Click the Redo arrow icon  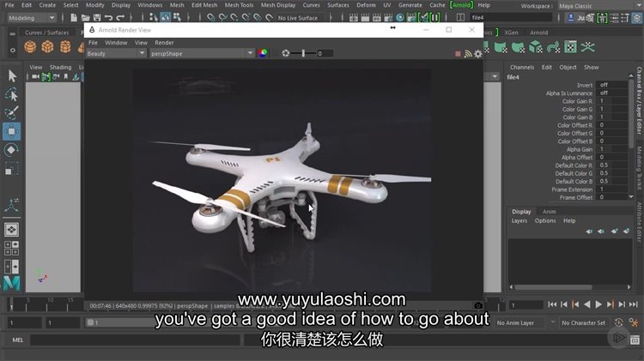click(x=120, y=18)
